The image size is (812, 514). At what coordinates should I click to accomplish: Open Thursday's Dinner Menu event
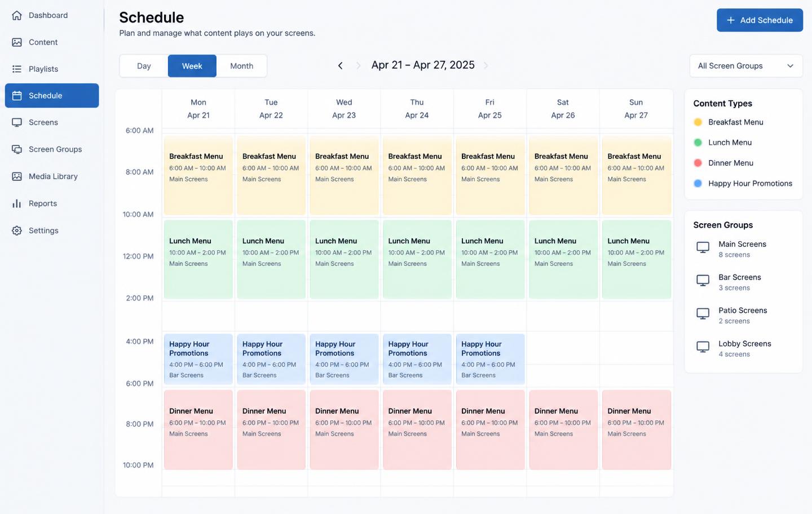(417, 429)
